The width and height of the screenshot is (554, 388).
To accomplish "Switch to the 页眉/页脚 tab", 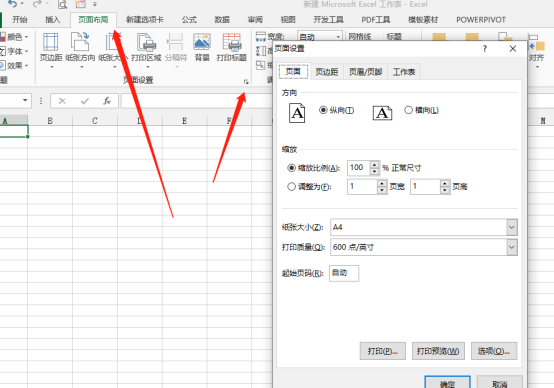I will click(365, 72).
